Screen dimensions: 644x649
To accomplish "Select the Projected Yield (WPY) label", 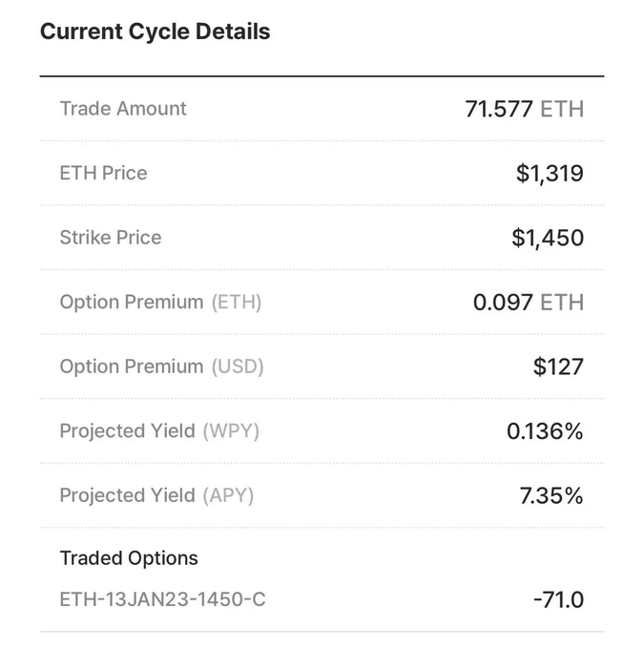I will coord(159,430).
